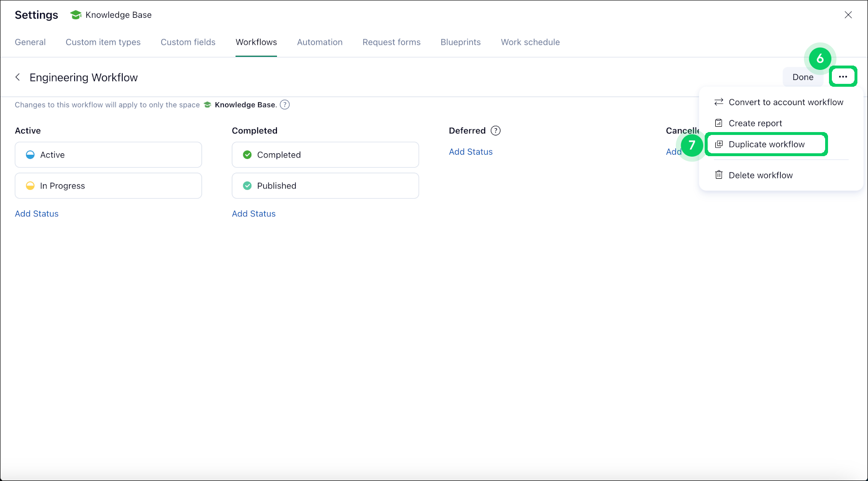
Task: Select the In Progress status card
Action: tap(108, 186)
